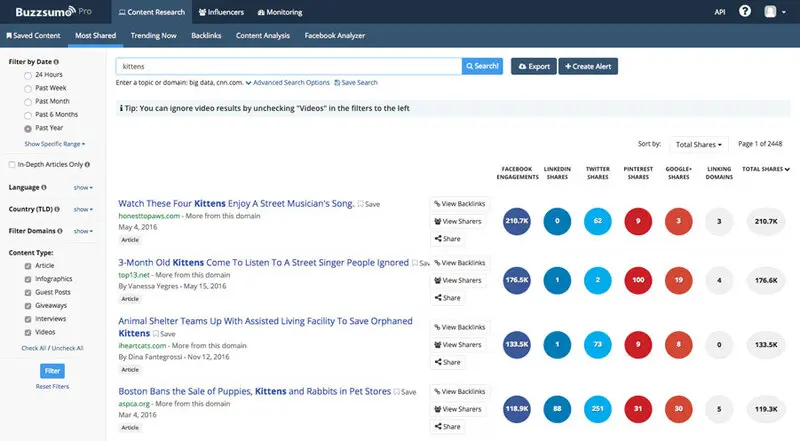800x441 pixels.
Task: Click the Linking Domains 5 circle
Action: pyautogui.click(x=719, y=409)
